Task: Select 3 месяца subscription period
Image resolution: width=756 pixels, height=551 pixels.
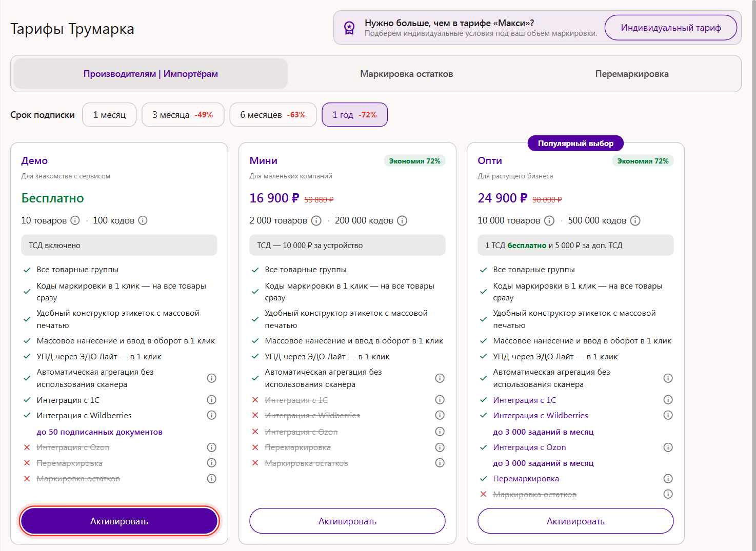Action: pyautogui.click(x=183, y=115)
